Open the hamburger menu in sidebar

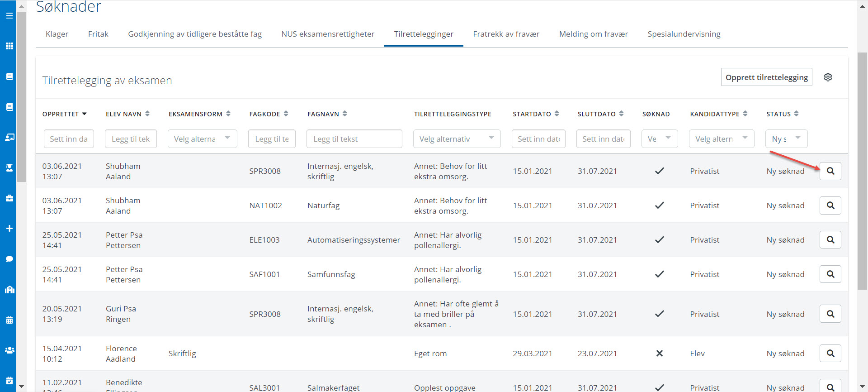point(9,16)
